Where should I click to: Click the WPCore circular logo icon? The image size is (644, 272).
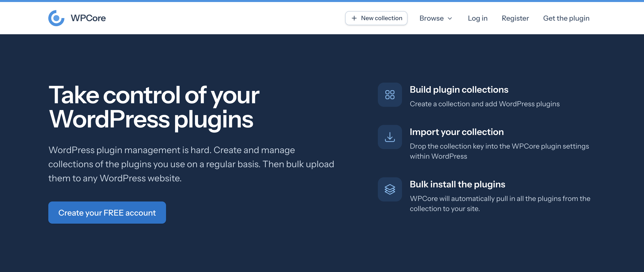click(56, 18)
